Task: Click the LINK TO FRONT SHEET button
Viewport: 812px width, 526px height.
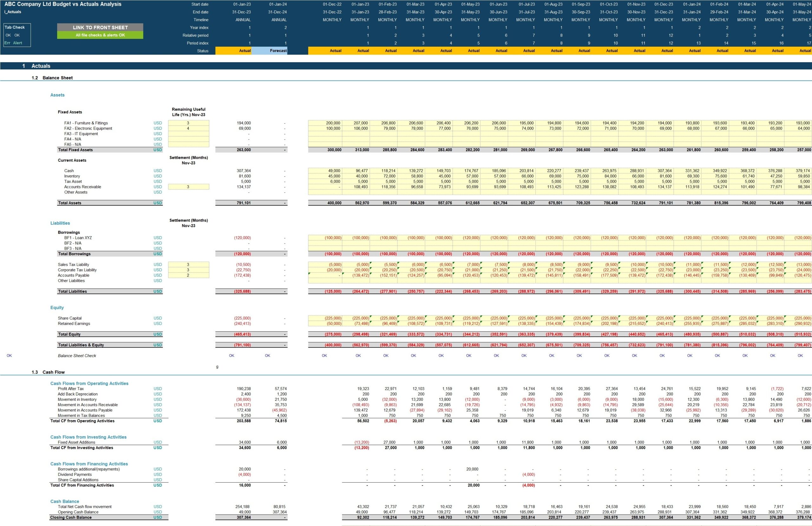Action: point(100,27)
